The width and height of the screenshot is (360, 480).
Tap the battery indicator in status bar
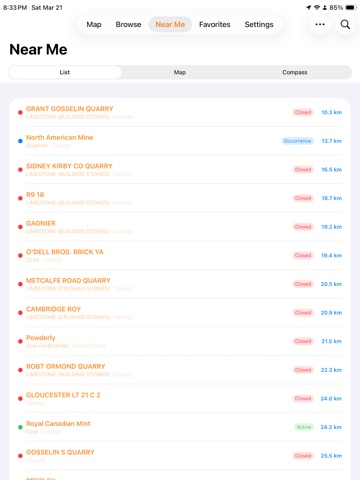351,7
